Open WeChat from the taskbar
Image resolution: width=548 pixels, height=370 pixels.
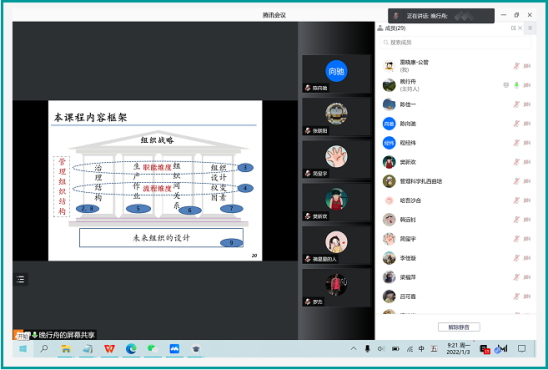tap(153, 349)
